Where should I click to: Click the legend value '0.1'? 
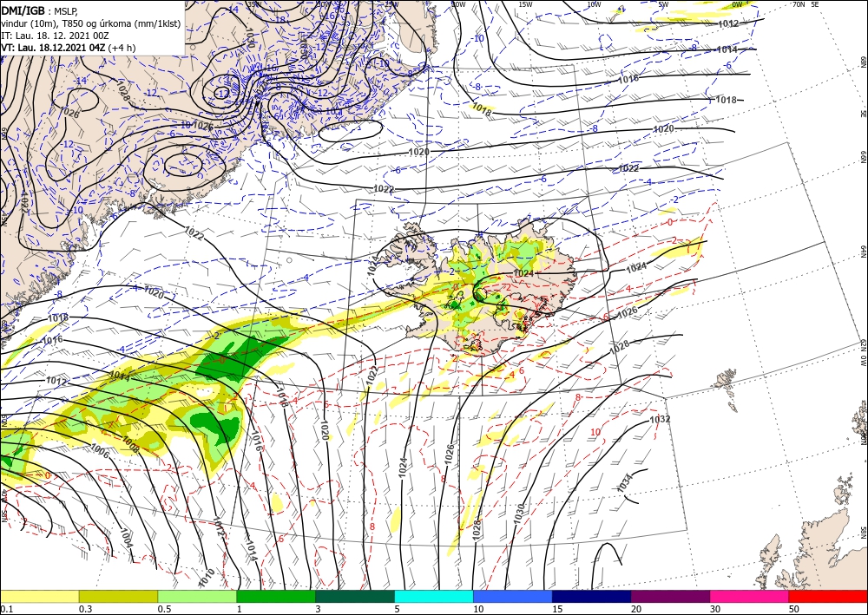[5, 609]
